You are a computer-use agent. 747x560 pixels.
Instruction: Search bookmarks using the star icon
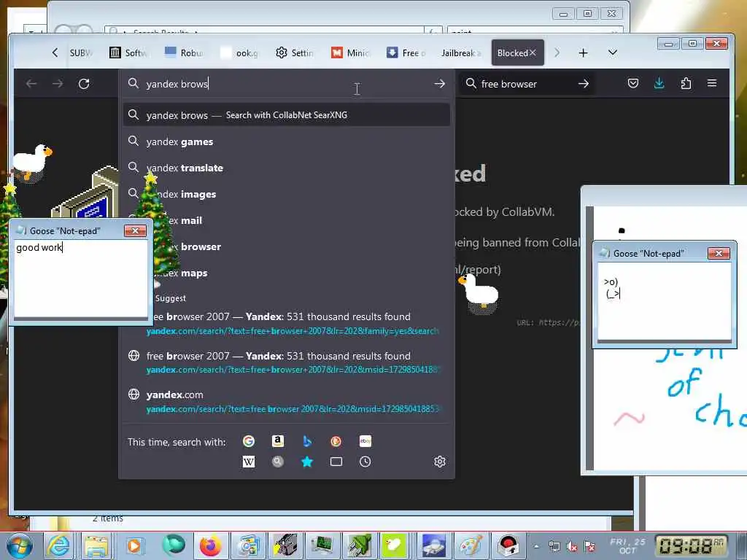click(307, 462)
